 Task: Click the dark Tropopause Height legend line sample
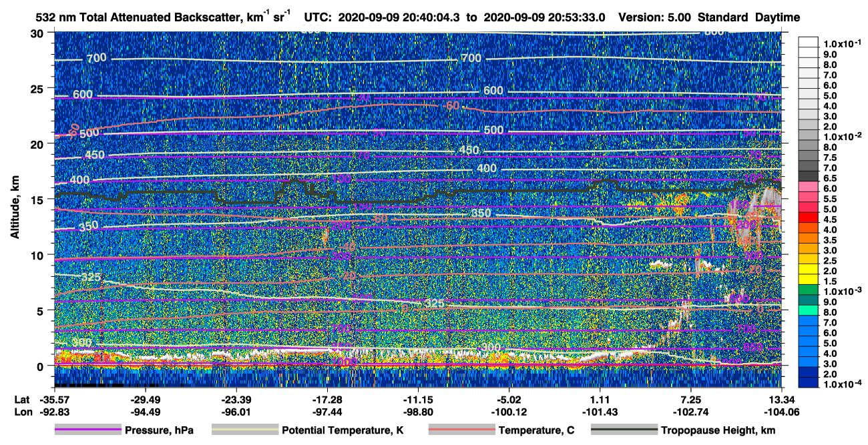pyautogui.click(x=624, y=430)
